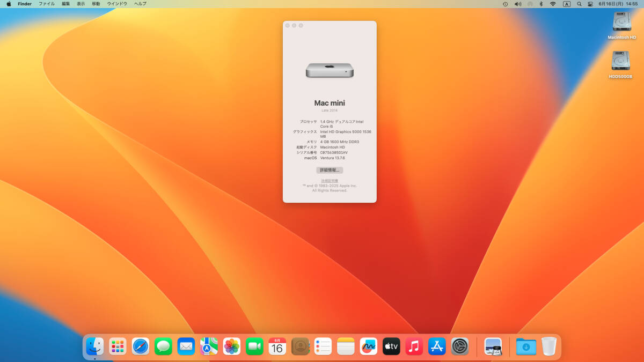Open the Bluetooth menu bar icon
The height and width of the screenshot is (362, 644).
541,4
